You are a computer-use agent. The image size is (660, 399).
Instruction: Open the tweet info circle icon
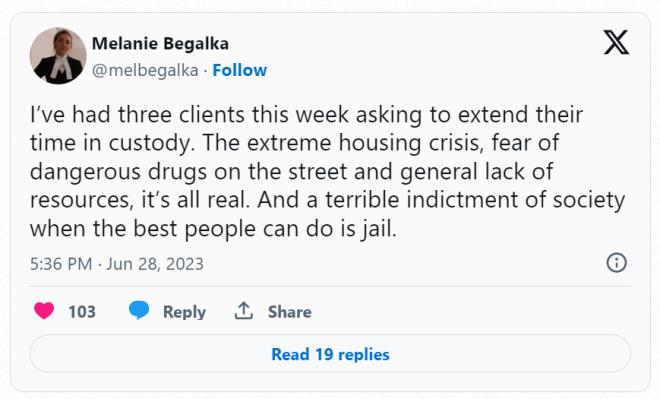(617, 263)
